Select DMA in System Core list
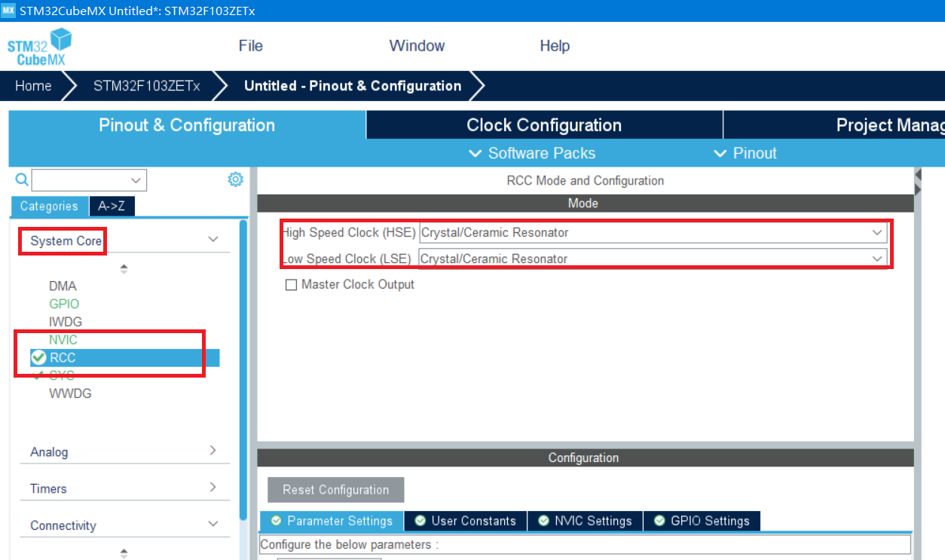Image resolution: width=945 pixels, height=560 pixels. [x=63, y=286]
